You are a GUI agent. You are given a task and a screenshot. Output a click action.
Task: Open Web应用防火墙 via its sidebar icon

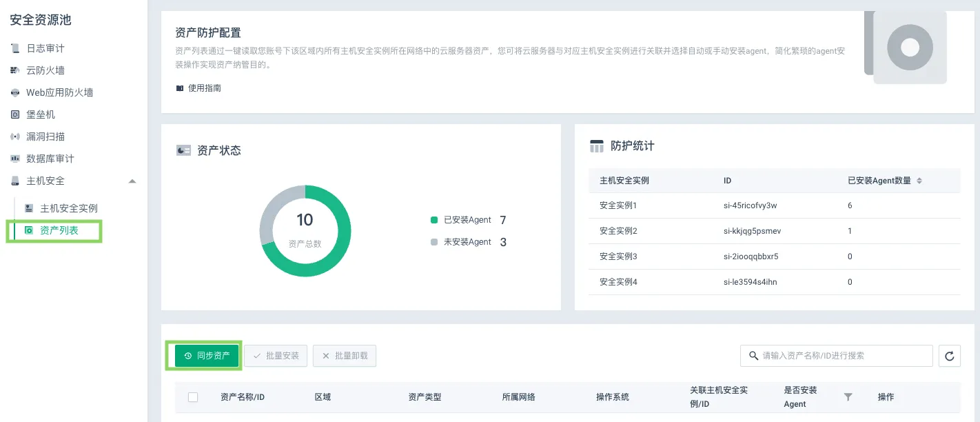(14, 92)
